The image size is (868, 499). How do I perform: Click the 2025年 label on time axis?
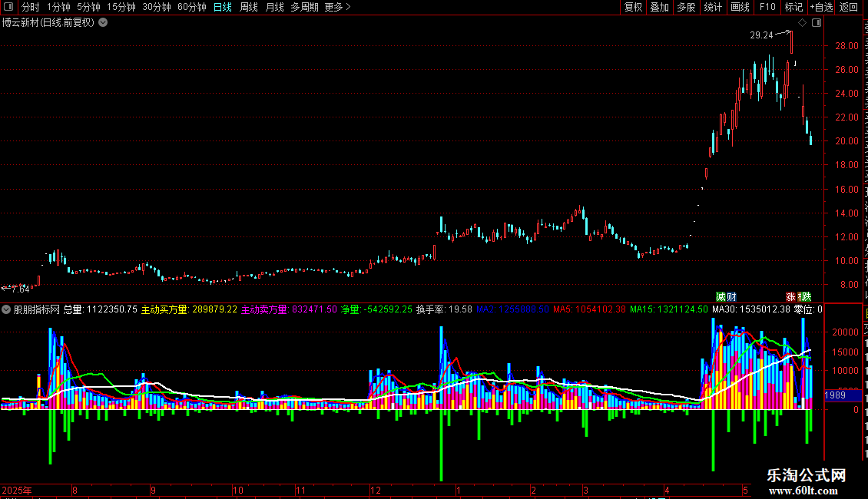(17, 491)
